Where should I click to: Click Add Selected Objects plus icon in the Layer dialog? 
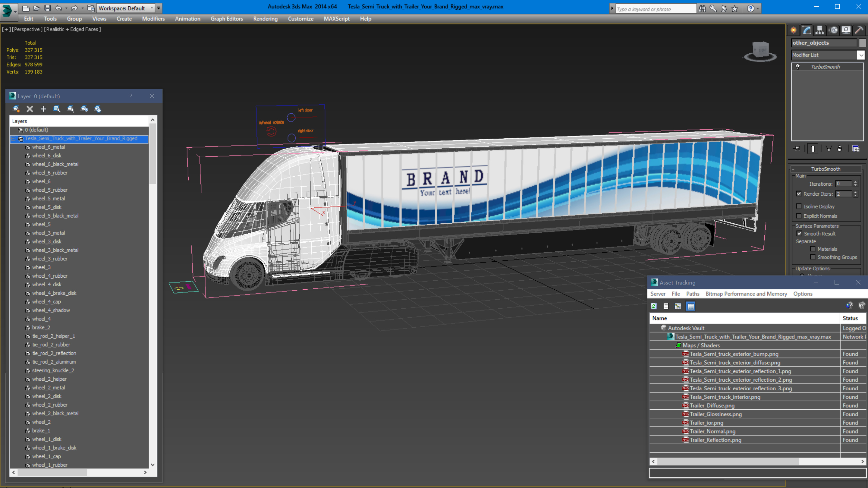click(x=43, y=109)
